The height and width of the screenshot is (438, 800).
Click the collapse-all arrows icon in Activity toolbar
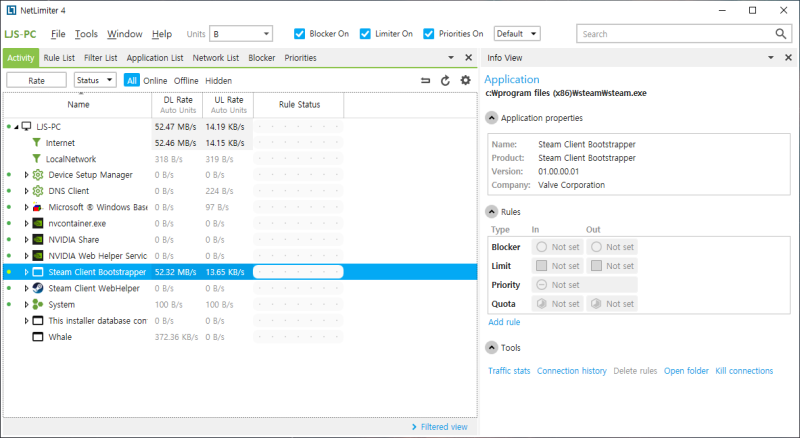425,80
